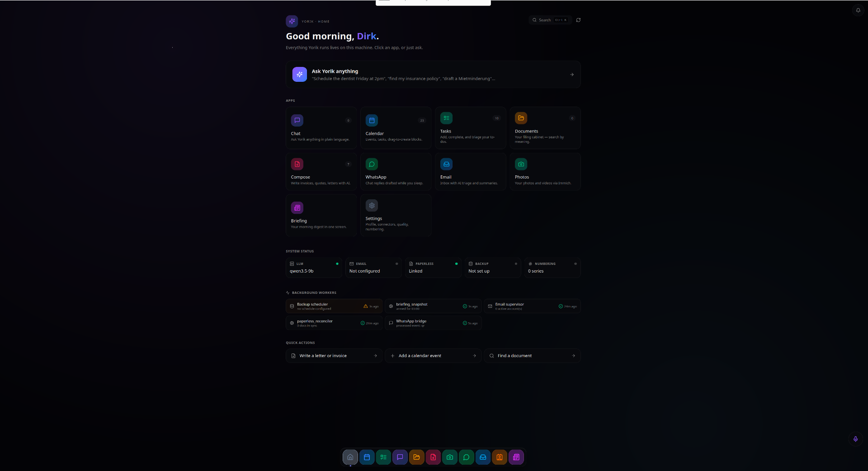868x471 pixels.
Task: Open Contacts icon in the dock
Action: pos(500,457)
